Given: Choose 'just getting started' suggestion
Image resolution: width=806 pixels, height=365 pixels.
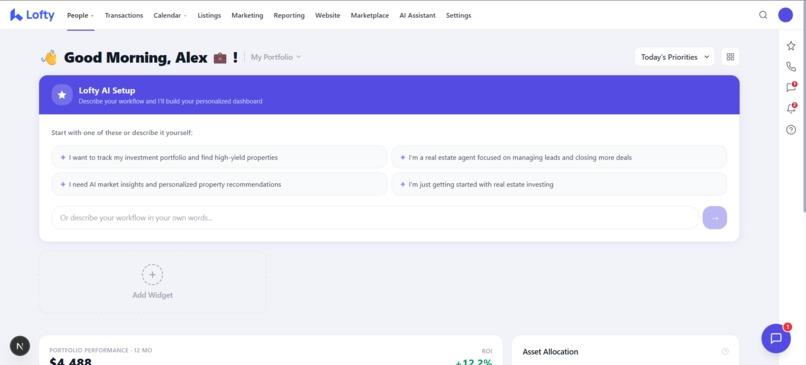Looking at the screenshot, I should (x=559, y=184).
